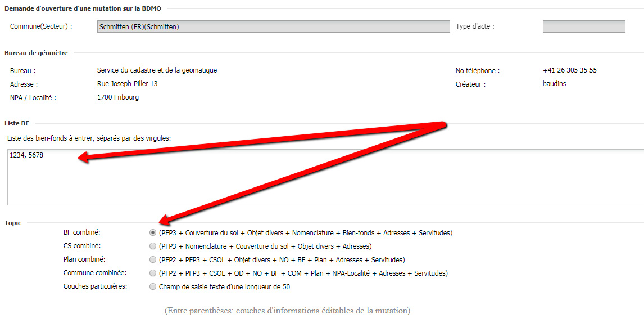Select the BF combiné radio button

tap(153, 232)
